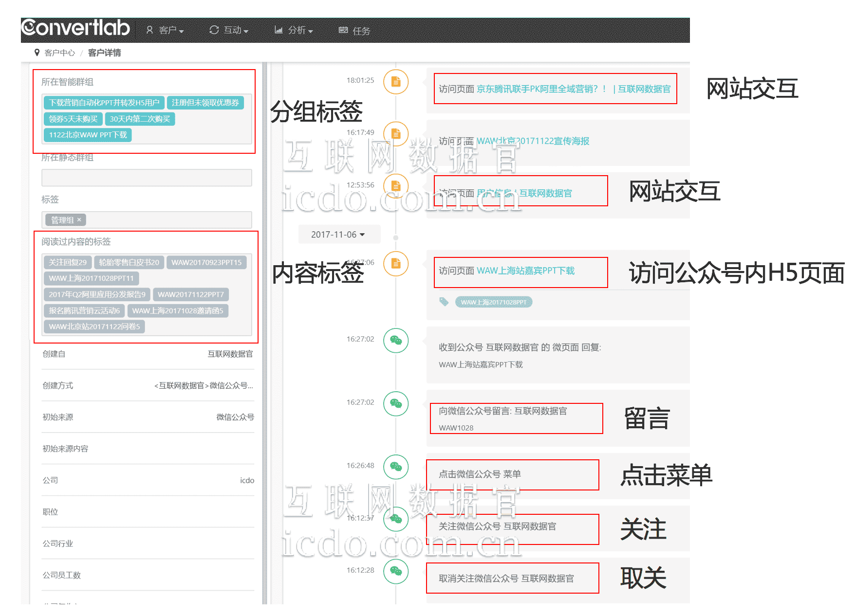Screen dimensions: 855x616
Task: Click the WeChat icon at 16:27:02 reply event
Action: click(396, 340)
